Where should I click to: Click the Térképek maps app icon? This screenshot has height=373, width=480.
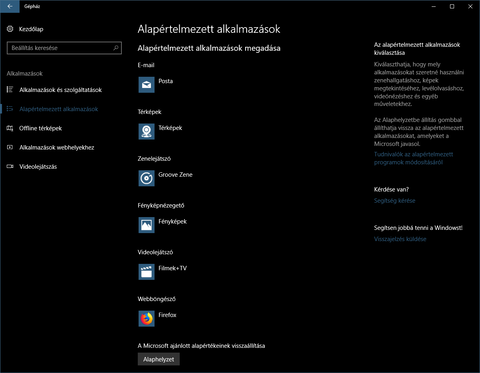click(146, 131)
